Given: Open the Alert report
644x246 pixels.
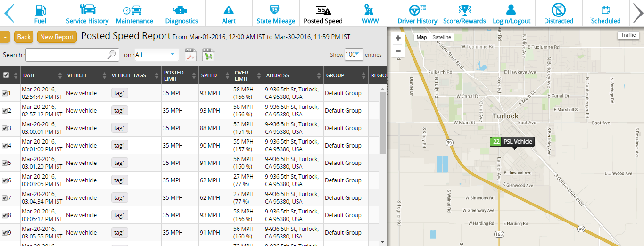Looking at the screenshot, I should coord(229,13).
